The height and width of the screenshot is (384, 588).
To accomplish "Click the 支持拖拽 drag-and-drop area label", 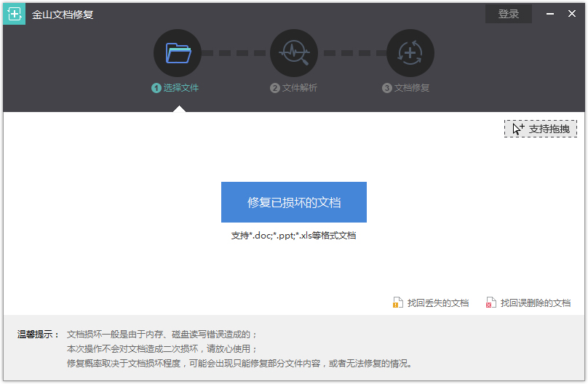I will tap(549, 129).
